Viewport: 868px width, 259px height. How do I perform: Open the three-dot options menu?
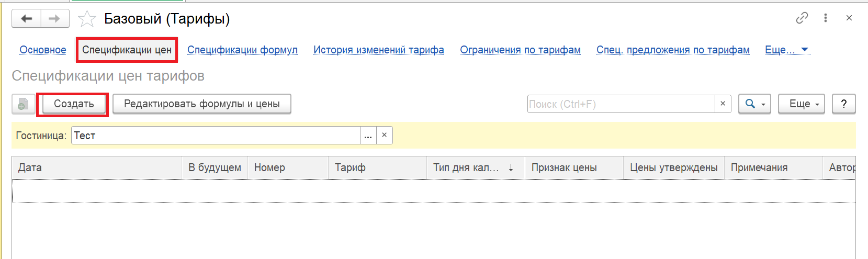tap(826, 18)
